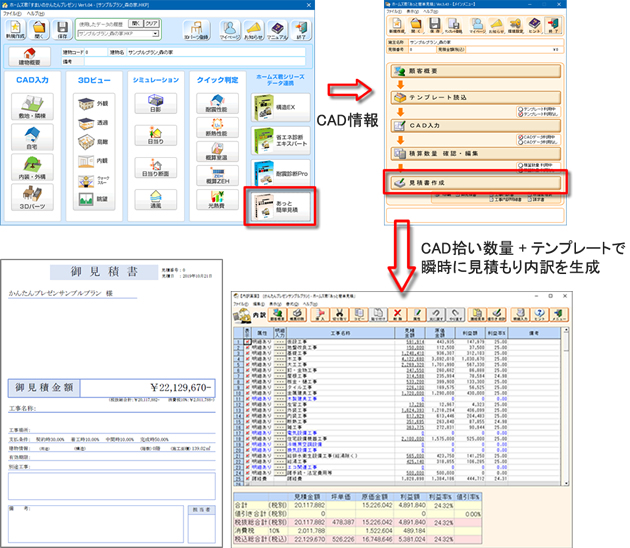The height and width of the screenshot is (548, 630).
Task: Click the open folder icon in Kantan Presen toolbar
Action: pyautogui.click(x=39, y=29)
